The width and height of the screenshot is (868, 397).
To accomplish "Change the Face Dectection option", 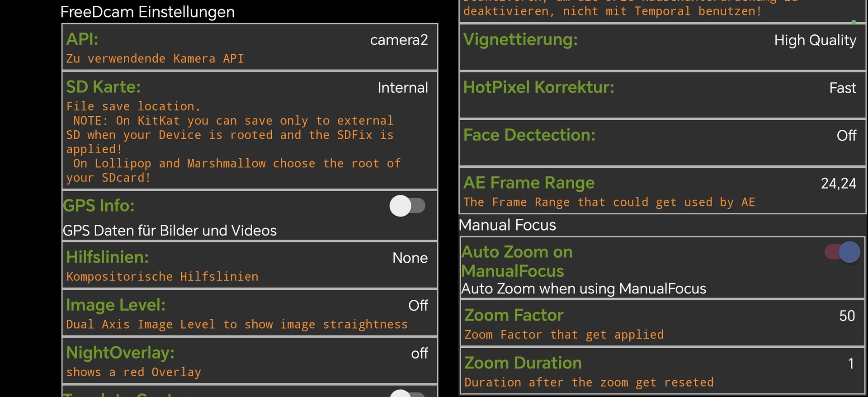I will [x=662, y=143].
